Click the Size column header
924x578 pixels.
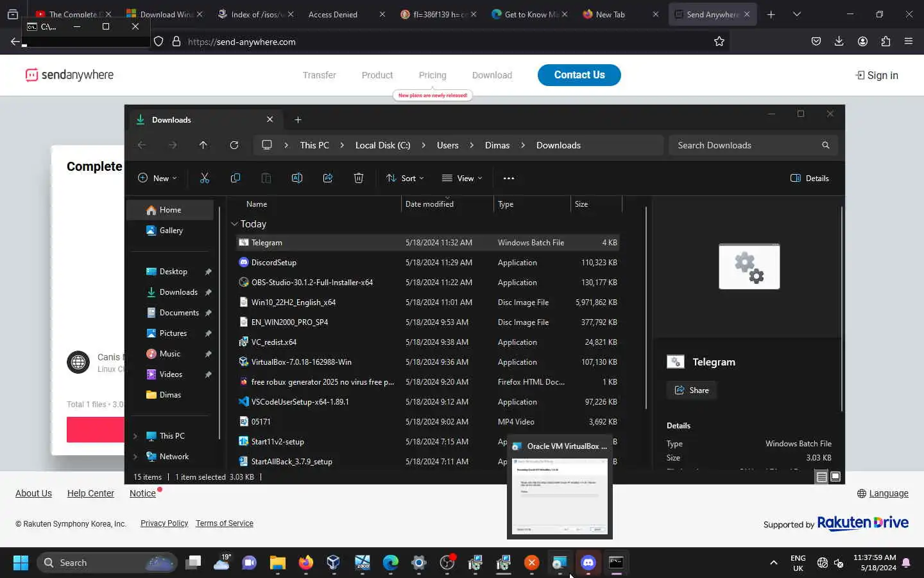(x=596, y=204)
